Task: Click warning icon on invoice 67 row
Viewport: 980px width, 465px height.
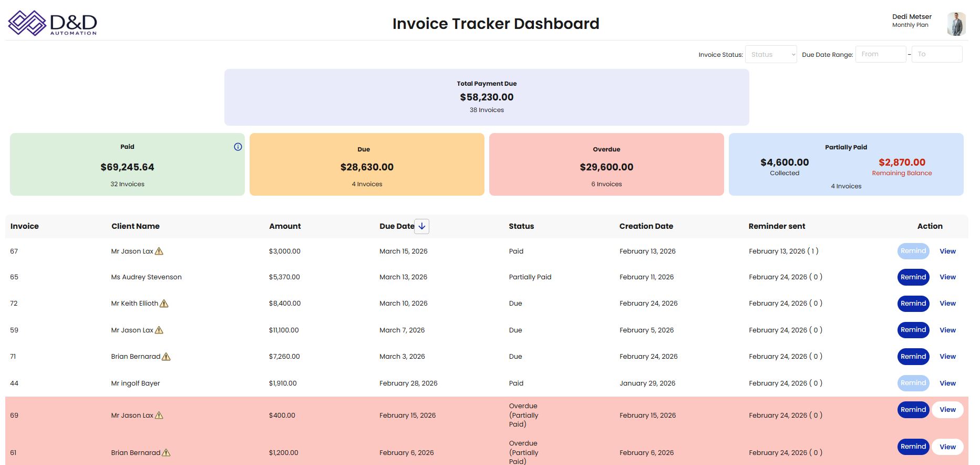Action: [159, 251]
